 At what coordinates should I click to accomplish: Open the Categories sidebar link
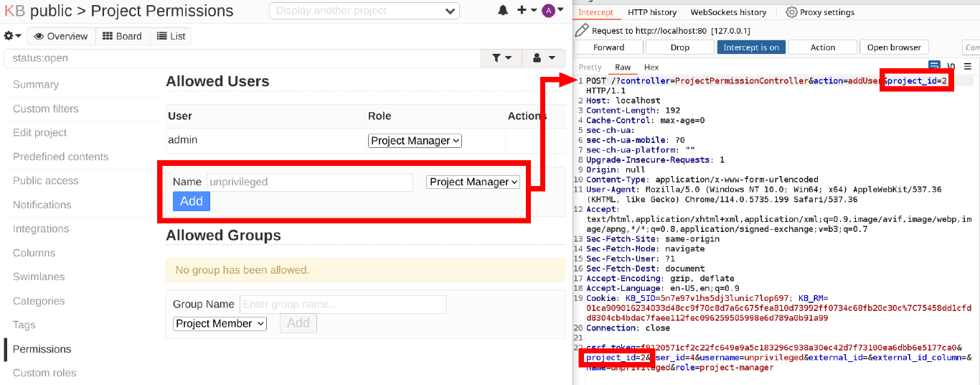39,302
